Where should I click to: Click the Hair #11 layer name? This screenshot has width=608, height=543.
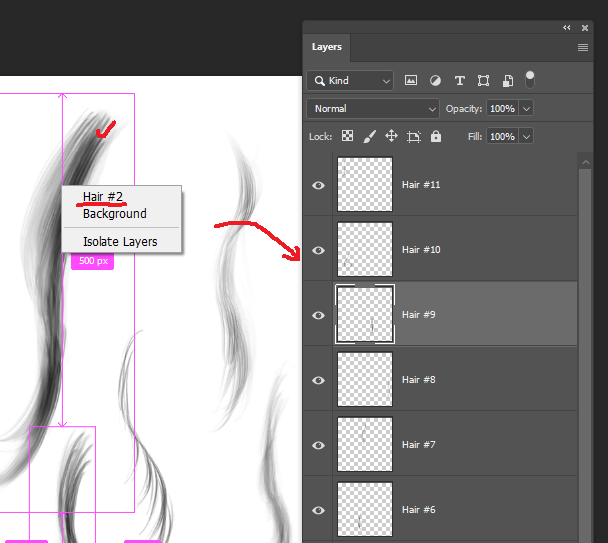(x=421, y=185)
